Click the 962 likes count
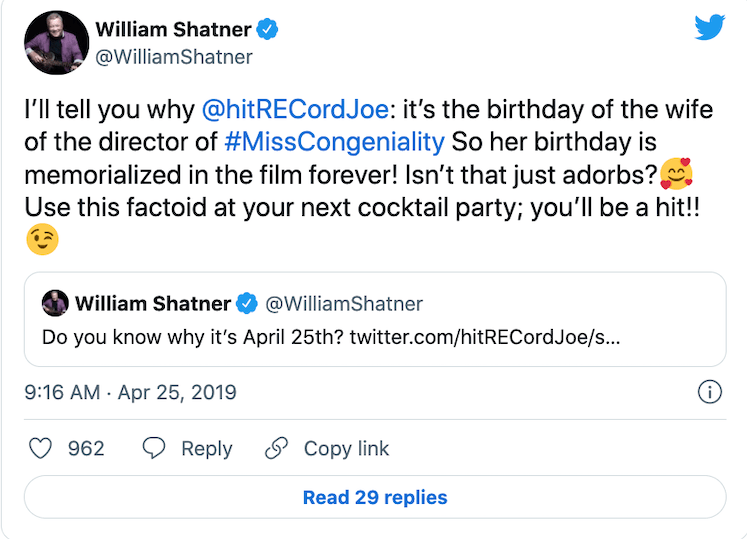 click(86, 449)
